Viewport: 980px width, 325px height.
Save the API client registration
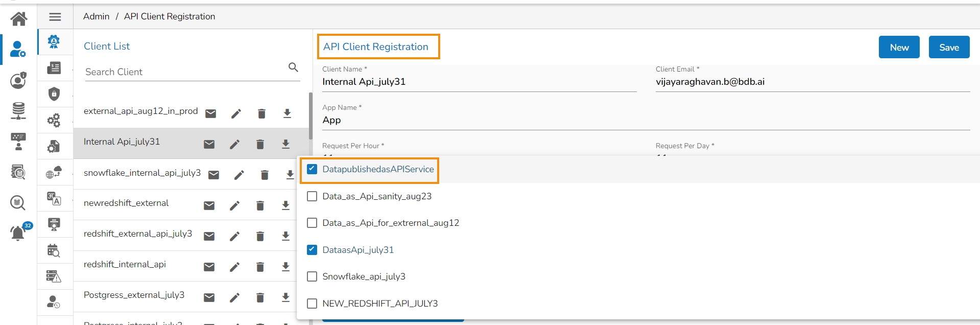pyautogui.click(x=949, y=48)
